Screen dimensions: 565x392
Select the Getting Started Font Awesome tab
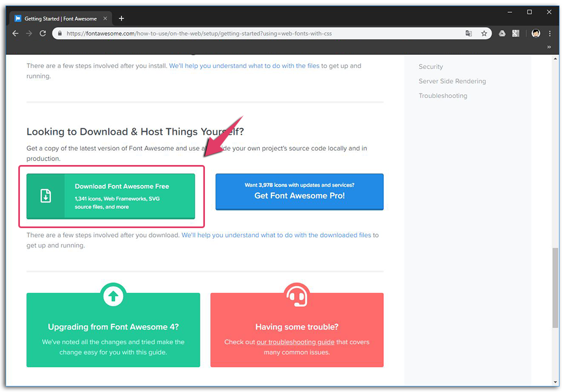pyautogui.click(x=60, y=18)
